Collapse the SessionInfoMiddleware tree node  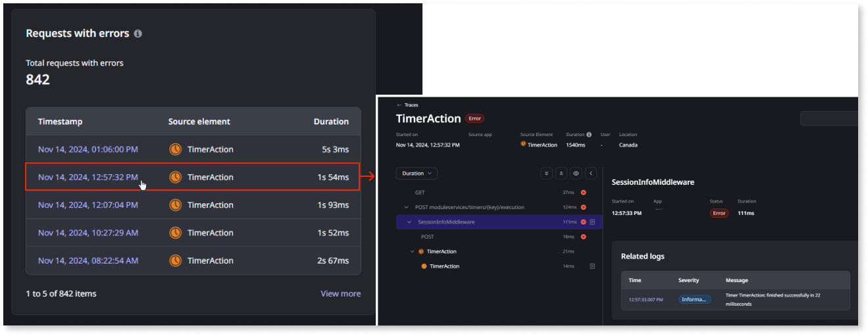click(x=409, y=222)
